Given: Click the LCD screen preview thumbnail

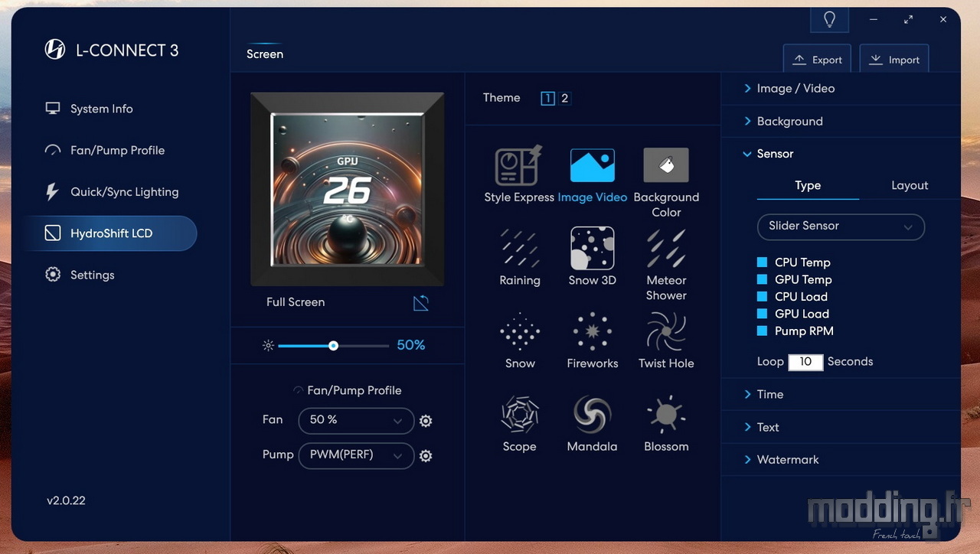Looking at the screenshot, I should (348, 188).
